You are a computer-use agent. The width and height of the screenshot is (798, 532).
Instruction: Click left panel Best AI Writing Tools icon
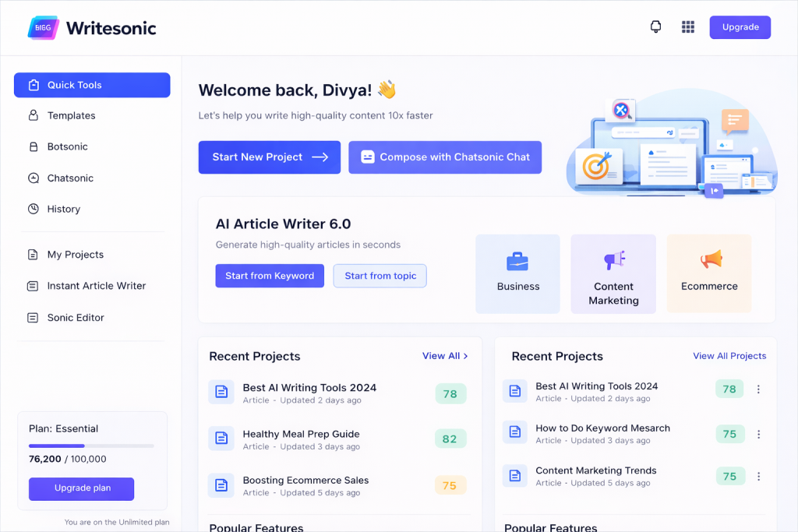221,392
